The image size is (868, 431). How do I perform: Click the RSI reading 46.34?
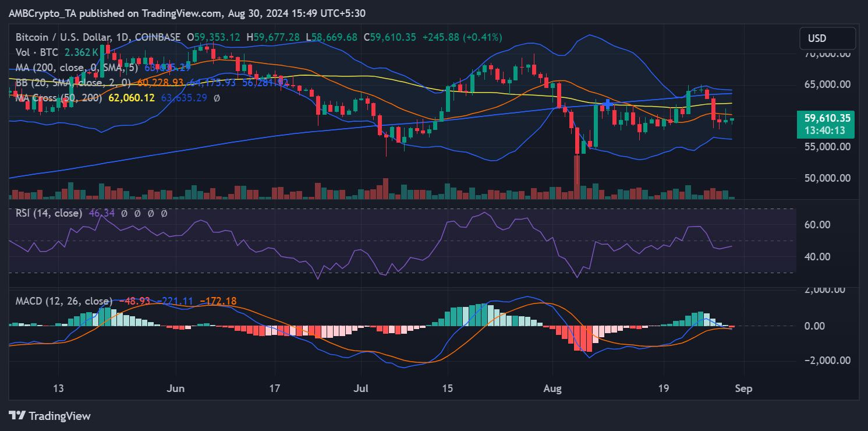[101, 213]
